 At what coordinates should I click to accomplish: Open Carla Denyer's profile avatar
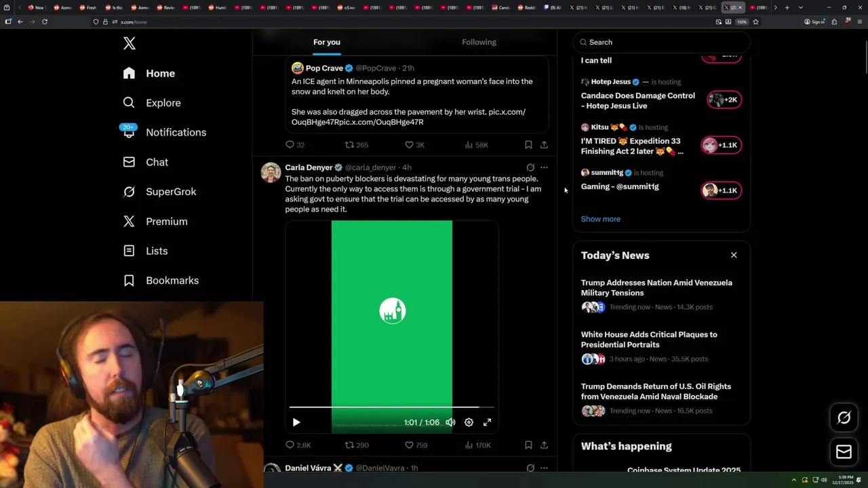271,172
